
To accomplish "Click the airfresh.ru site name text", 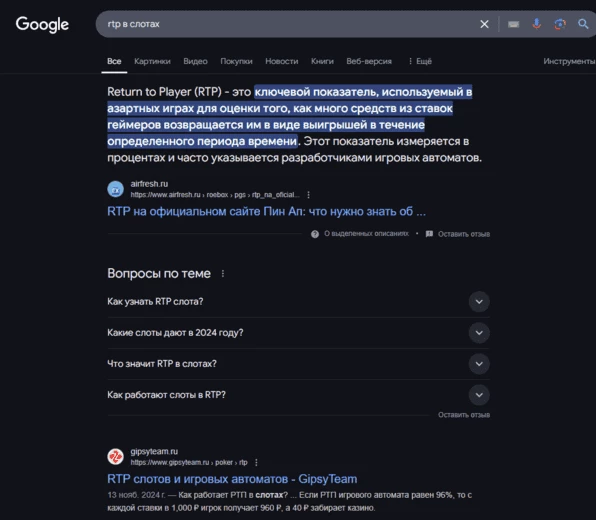I will coord(149,184).
